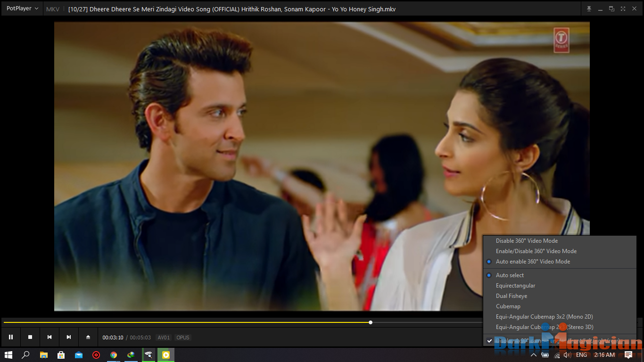Click the seek bar position handle
This screenshot has height=362, width=644.
tap(371, 322)
